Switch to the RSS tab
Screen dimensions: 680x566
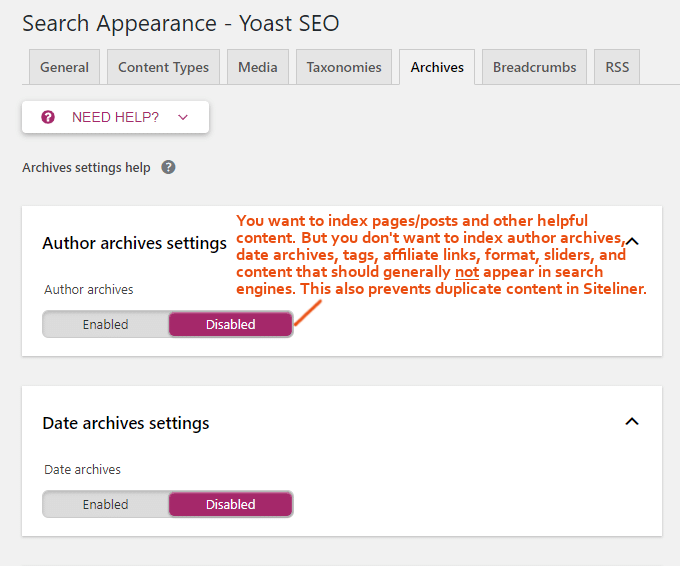pos(617,67)
